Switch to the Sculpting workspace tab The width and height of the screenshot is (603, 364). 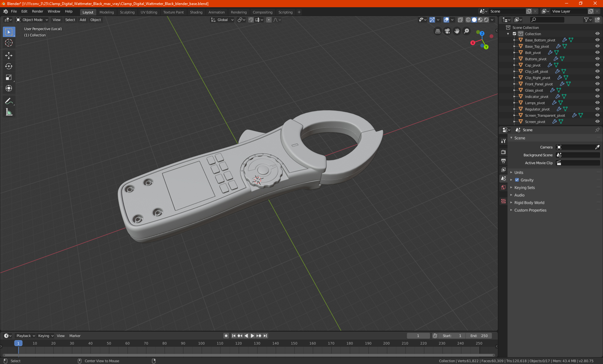(127, 12)
